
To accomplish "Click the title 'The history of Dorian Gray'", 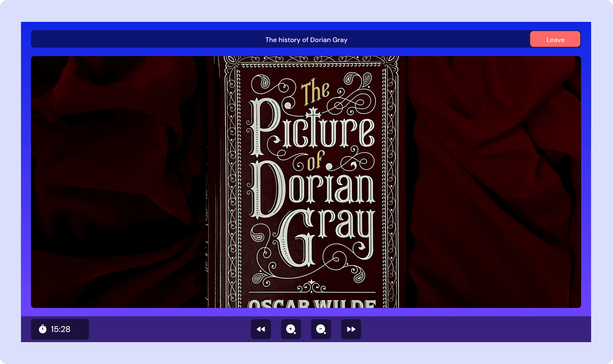I will [306, 40].
